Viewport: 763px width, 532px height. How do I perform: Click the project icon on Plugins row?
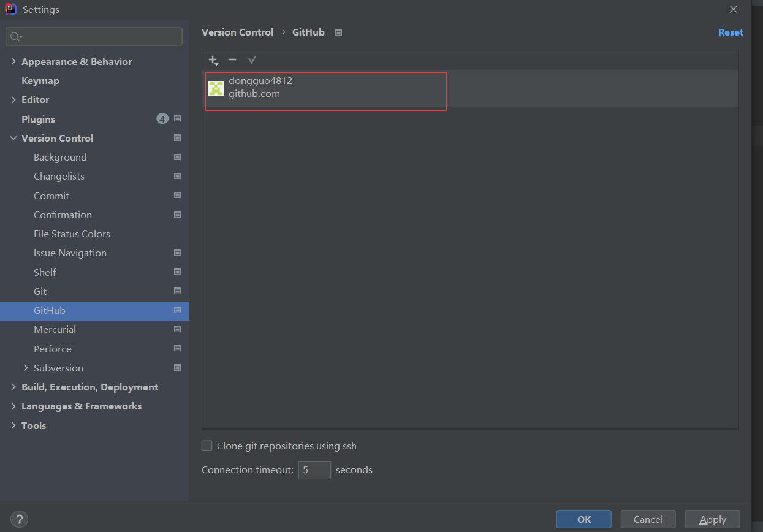coord(178,119)
